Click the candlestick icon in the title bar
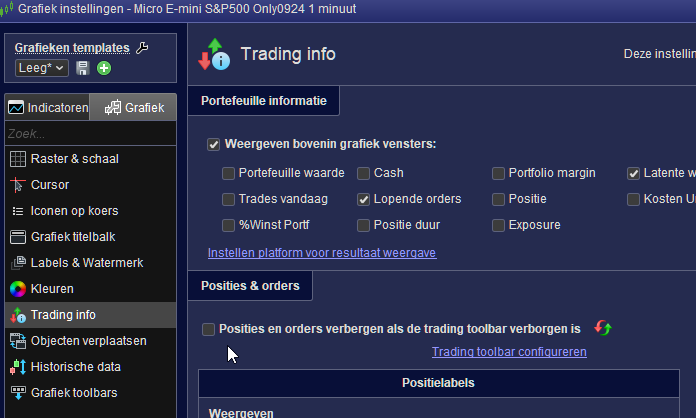Viewport: 696px width, 418px height. click(7, 9)
